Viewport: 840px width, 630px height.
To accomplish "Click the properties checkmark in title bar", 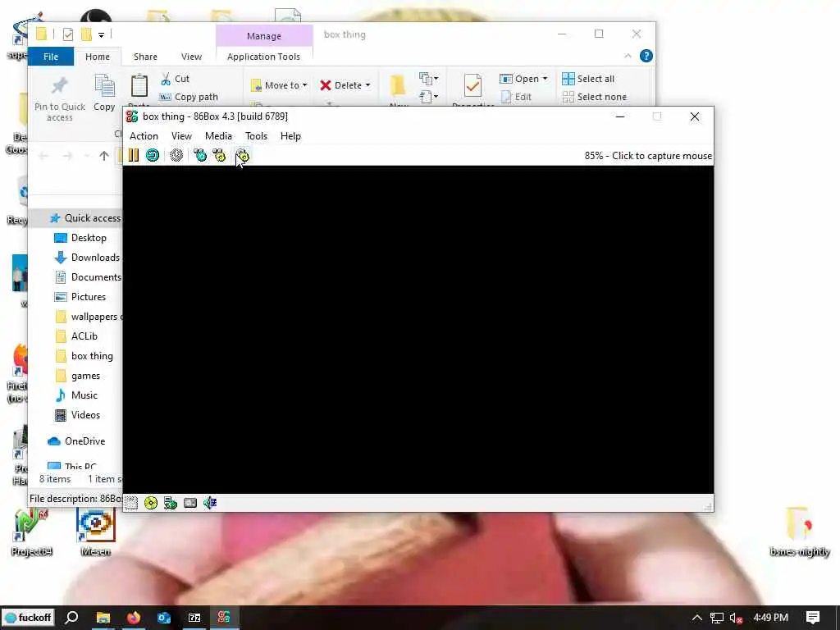I will 68,34.
